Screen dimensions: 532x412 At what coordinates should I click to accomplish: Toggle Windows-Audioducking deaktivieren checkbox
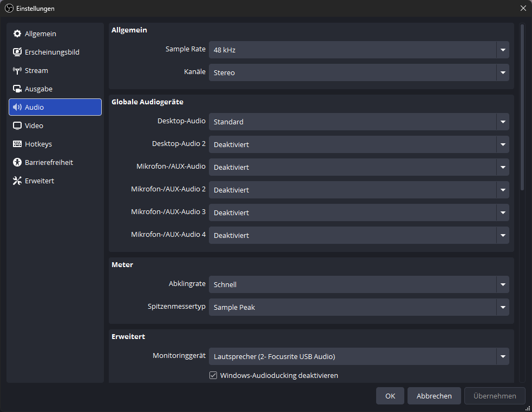pos(213,375)
